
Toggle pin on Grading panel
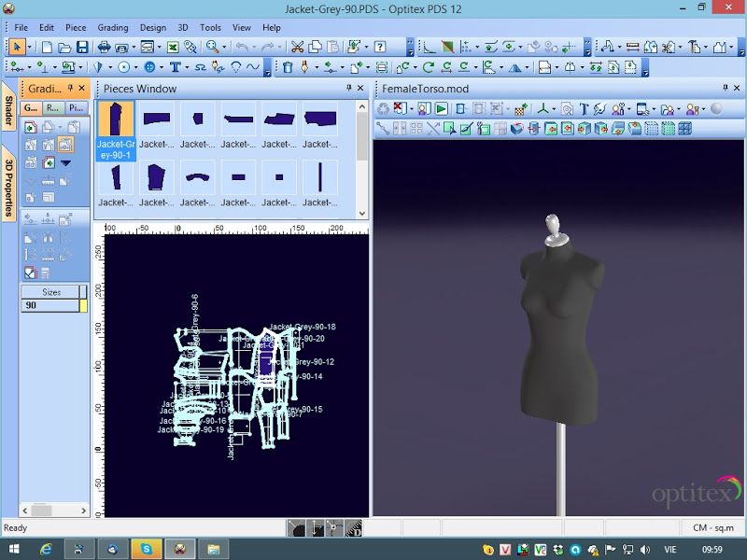[x=71, y=88]
